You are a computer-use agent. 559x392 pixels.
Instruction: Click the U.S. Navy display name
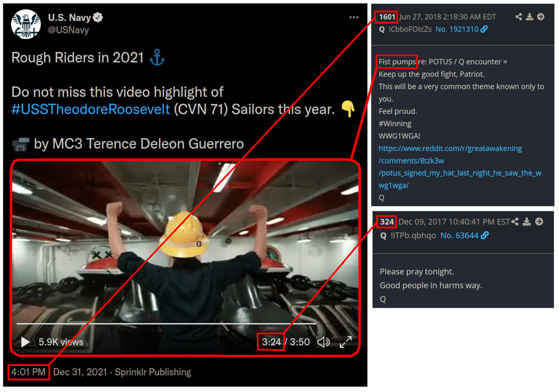pyautogui.click(x=70, y=18)
